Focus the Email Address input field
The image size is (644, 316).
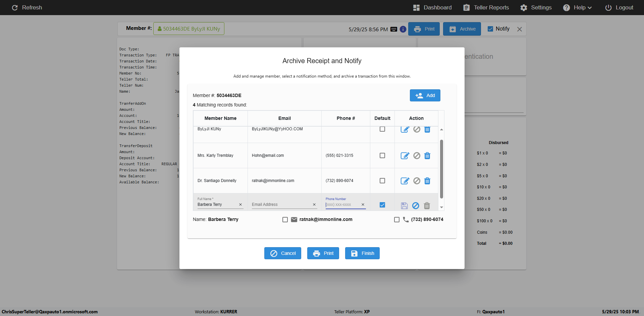click(281, 205)
